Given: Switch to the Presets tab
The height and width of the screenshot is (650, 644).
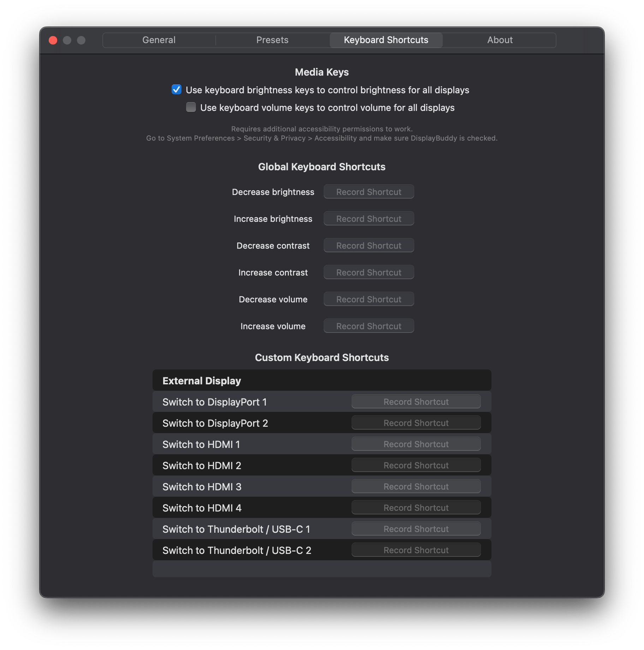Looking at the screenshot, I should tap(272, 40).
